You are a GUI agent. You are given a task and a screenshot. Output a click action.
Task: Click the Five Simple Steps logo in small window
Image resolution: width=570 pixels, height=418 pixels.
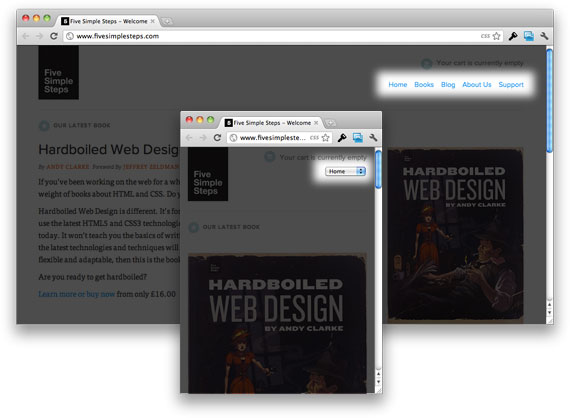208,174
